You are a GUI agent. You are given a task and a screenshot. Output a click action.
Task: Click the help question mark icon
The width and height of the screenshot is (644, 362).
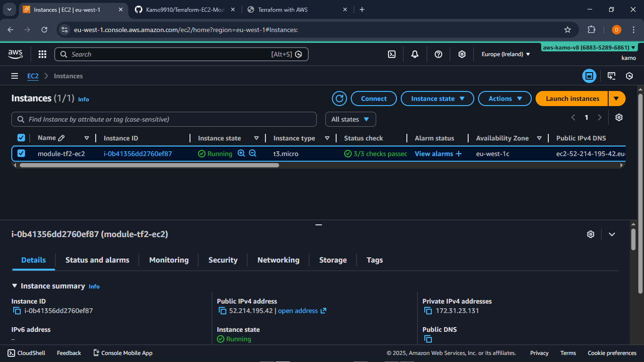[x=438, y=54]
